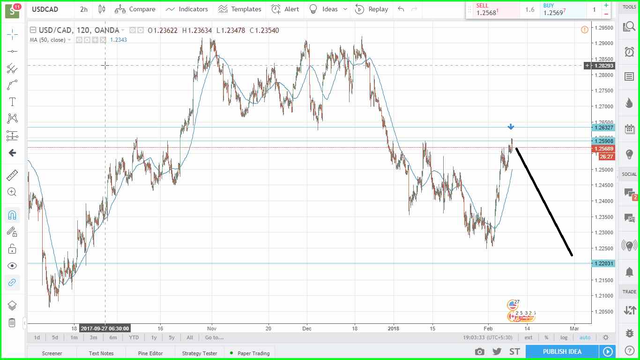Click the Go to... button

214,338
